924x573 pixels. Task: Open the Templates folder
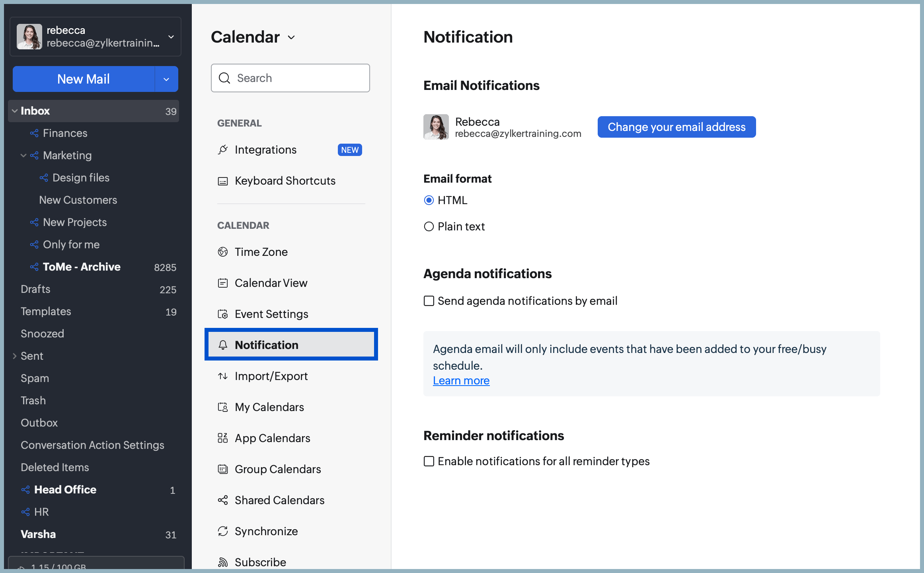94,311
